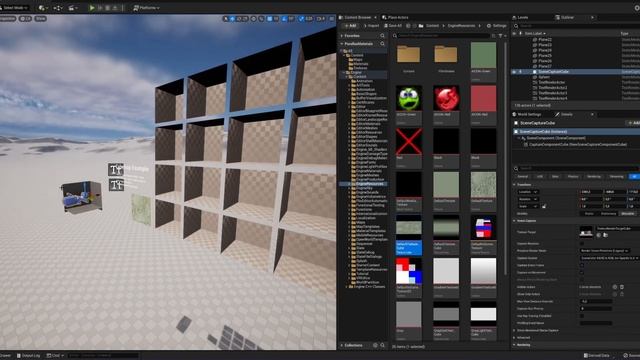Toggle scale snapping in viewport toolbar
The image size is (640, 360).
301,18
